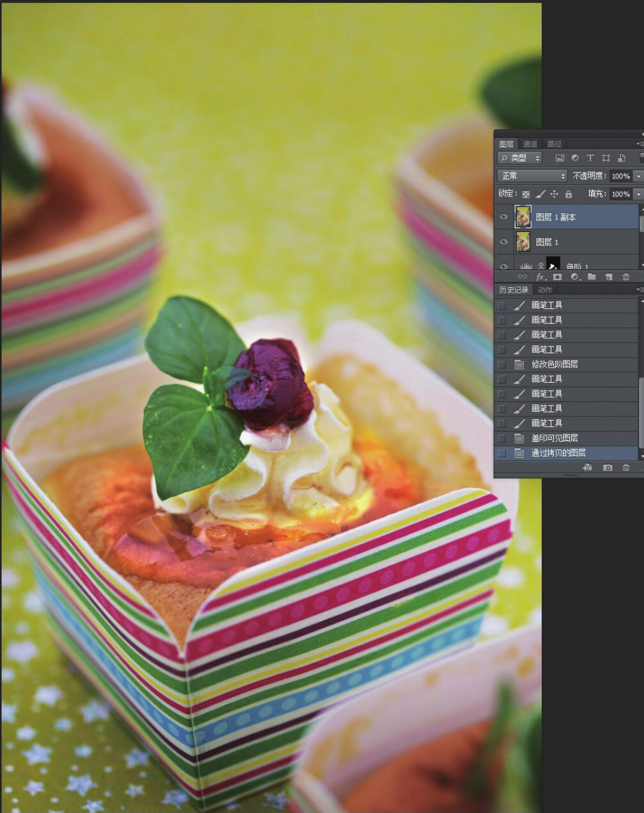
Task: Filter layers by text type T icon
Action: [590, 158]
